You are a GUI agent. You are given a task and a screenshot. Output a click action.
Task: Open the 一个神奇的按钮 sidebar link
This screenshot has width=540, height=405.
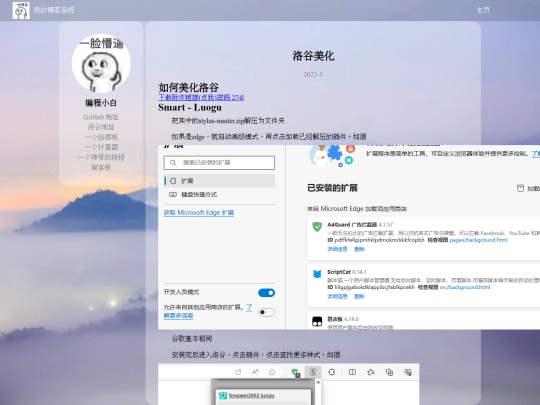click(x=101, y=157)
